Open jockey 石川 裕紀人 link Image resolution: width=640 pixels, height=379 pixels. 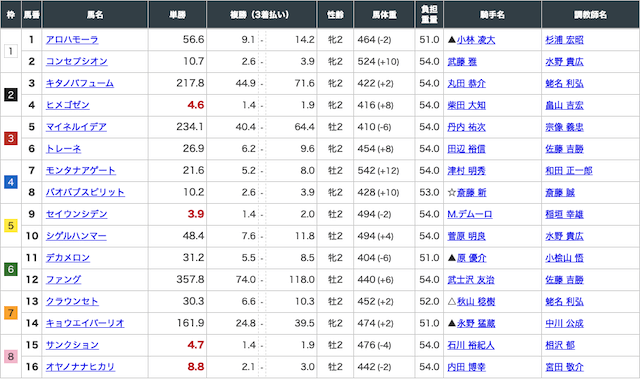click(471, 345)
